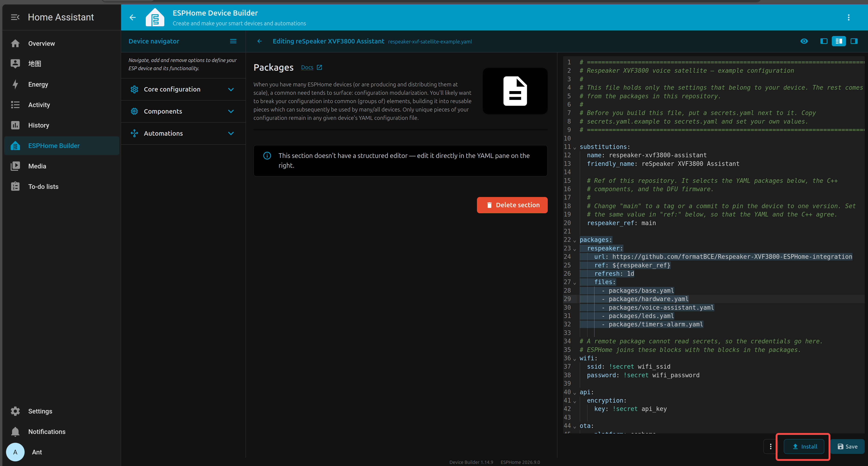The height and width of the screenshot is (466, 868).
Task: Save the YAML configuration
Action: tap(847, 446)
